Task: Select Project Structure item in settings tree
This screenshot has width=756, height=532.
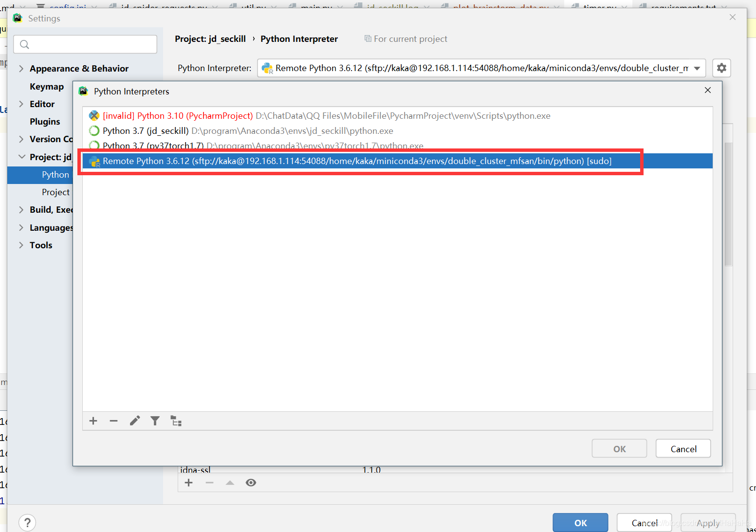Action: pyautogui.click(x=40, y=192)
